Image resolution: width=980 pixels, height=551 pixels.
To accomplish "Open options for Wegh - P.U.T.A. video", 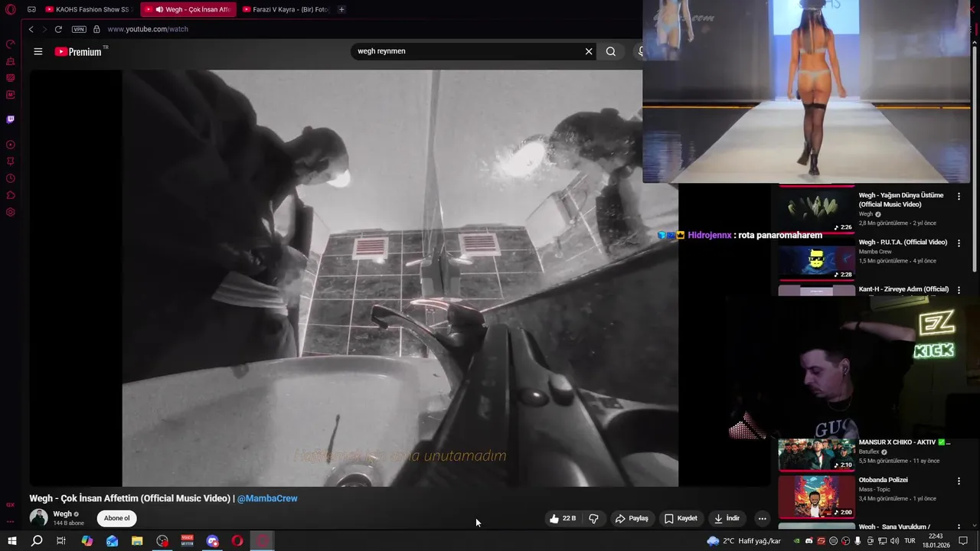I will pyautogui.click(x=959, y=243).
